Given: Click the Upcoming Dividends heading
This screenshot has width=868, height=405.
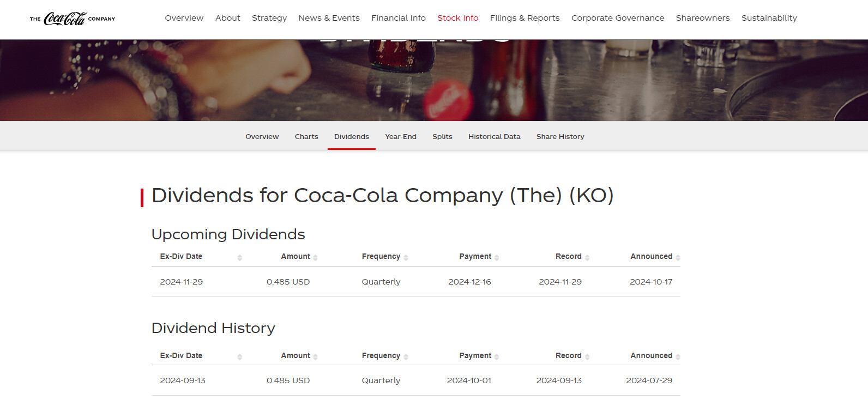Looking at the screenshot, I should (228, 234).
